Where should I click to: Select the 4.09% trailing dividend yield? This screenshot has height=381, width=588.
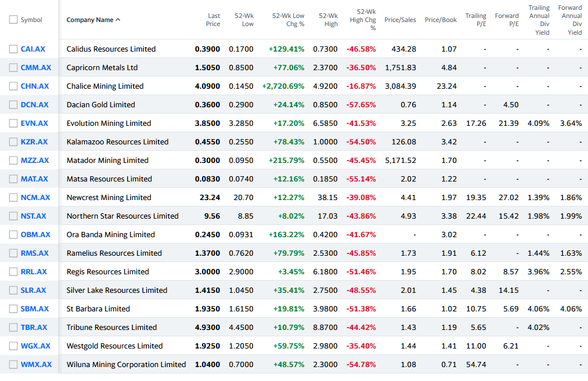[539, 124]
